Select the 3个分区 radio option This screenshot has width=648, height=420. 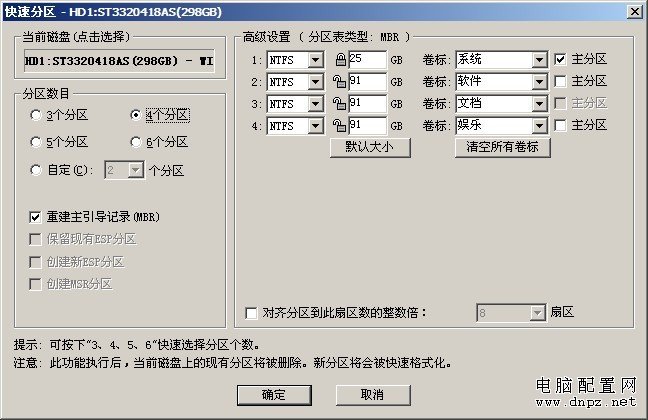pos(36,115)
